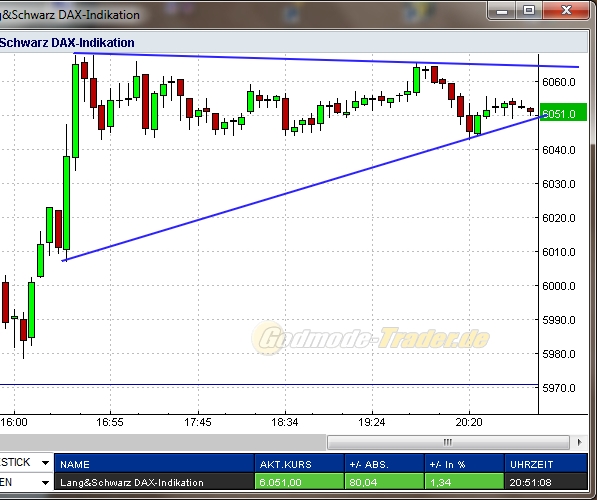Click the 19:24 time axis label
Viewport: 597px width, 500px height.
click(x=372, y=422)
